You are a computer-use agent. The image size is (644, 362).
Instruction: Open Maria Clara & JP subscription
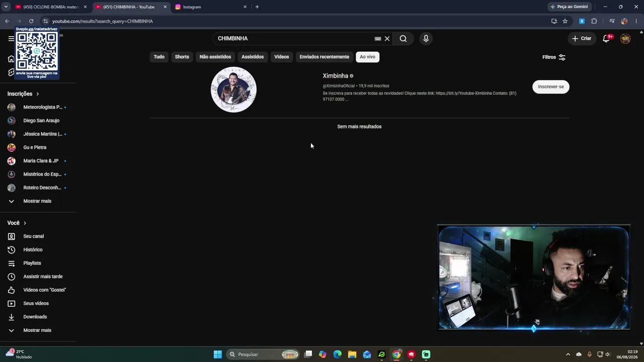(38, 161)
